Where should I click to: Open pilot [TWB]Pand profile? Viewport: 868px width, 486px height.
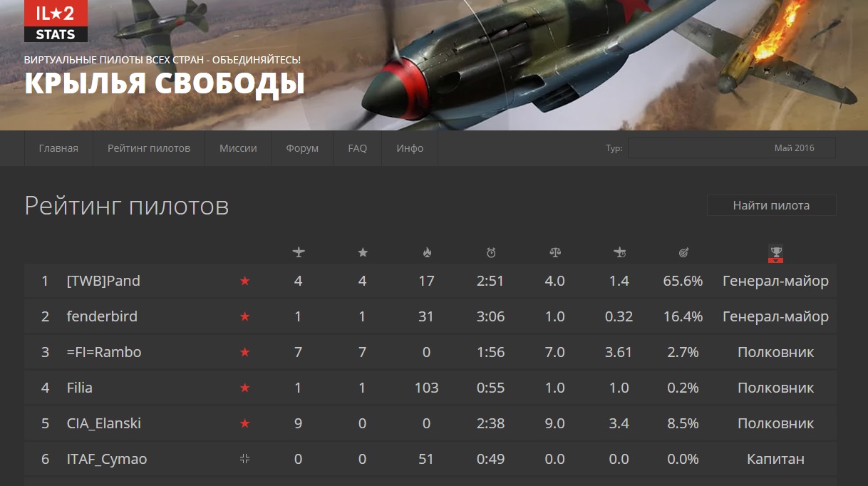[103, 281]
